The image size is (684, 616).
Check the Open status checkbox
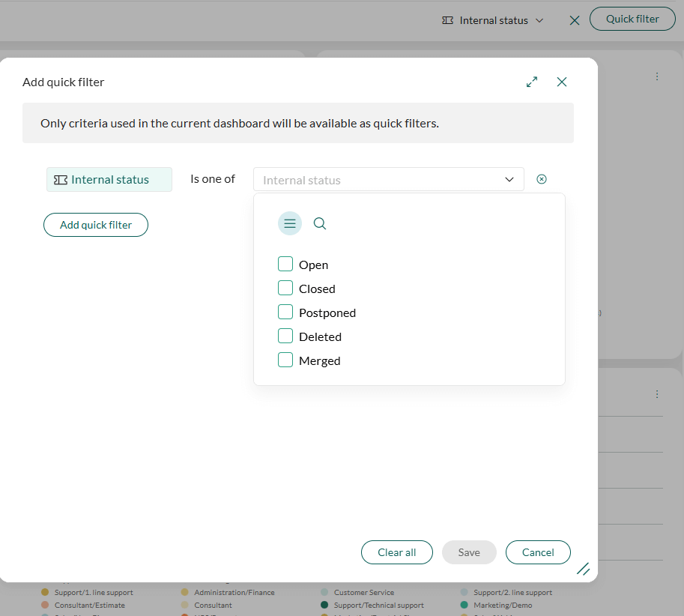(285, 264)
